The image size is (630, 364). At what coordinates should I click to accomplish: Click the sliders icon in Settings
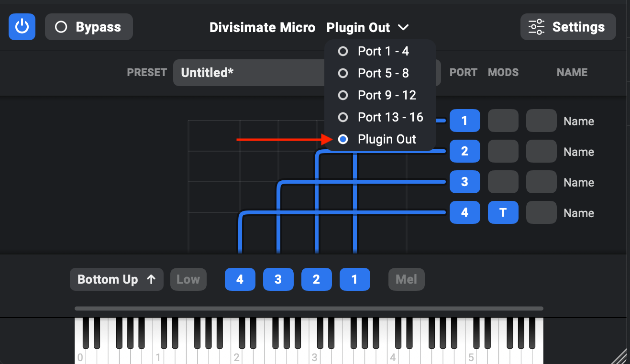tap(536, 27)
